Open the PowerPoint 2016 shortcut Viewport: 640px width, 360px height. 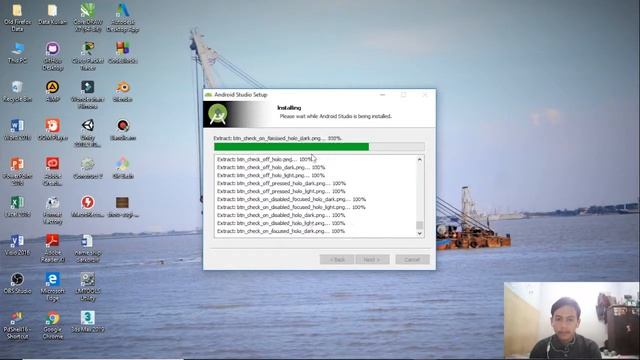coord(17,171)
